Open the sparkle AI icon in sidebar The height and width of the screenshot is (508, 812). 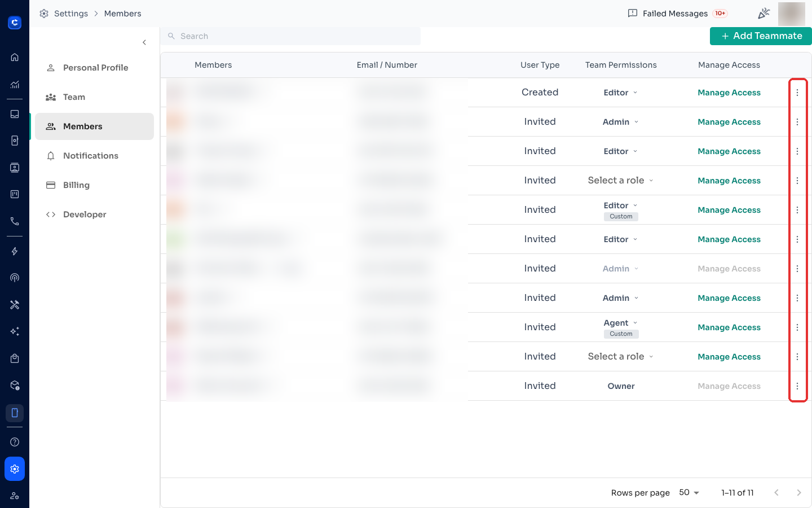click(15, 331)
